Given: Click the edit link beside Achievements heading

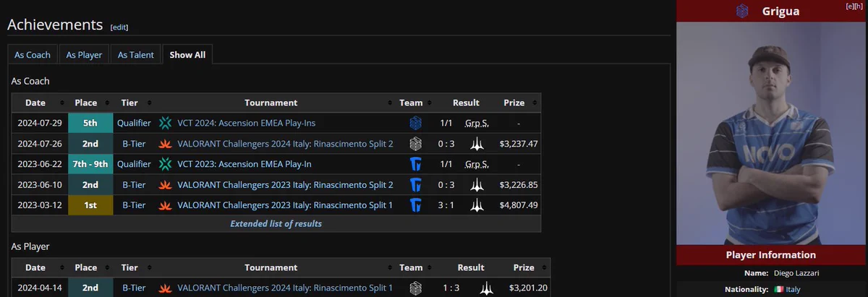Looking at the screenshot, I should point(119,27).
